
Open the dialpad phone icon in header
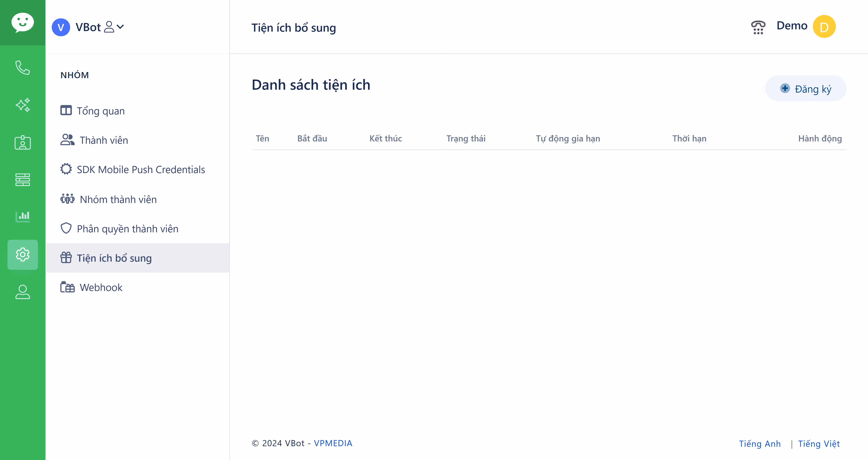point(758,27)
